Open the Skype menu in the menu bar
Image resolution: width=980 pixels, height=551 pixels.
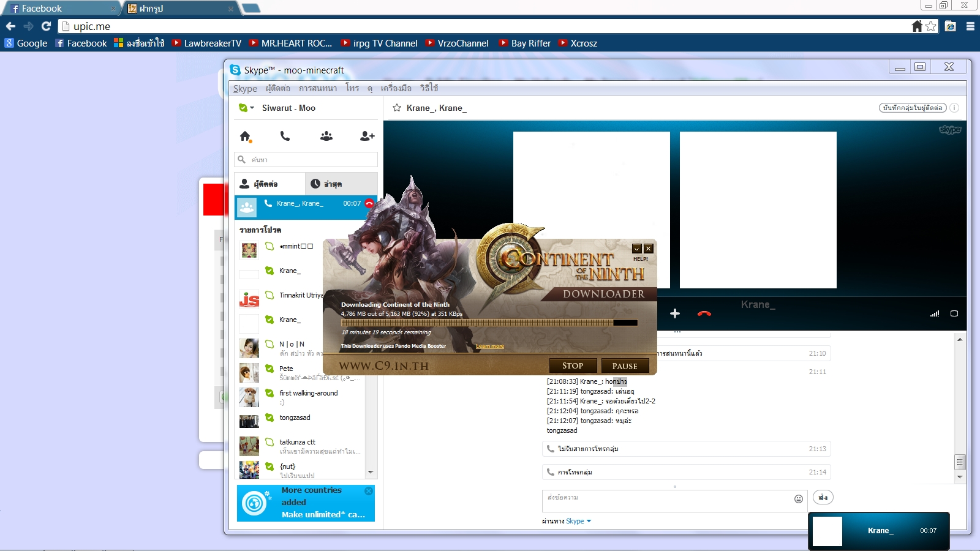pos(245,88)
